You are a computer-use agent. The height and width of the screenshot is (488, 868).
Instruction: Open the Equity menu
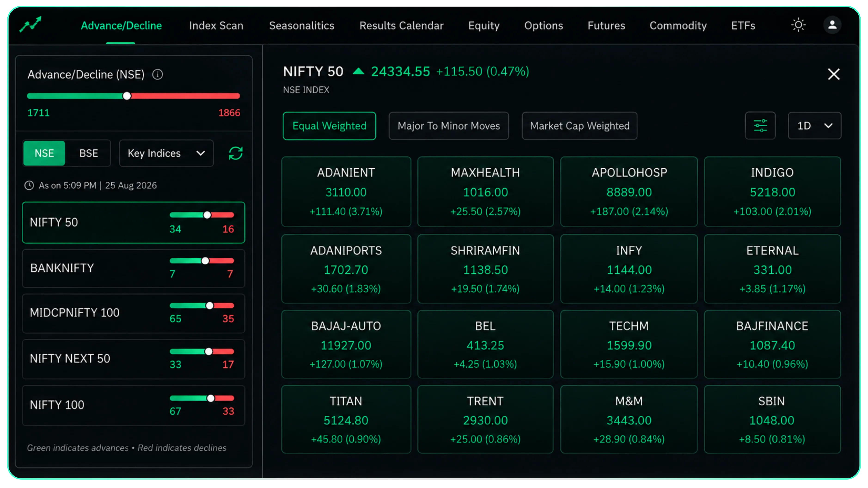click(x=483, y=26)
